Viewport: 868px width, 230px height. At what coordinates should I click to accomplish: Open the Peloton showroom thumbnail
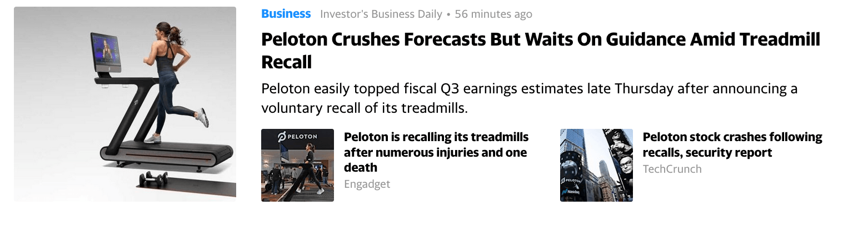pyautogui.click(x=297, y=165)
